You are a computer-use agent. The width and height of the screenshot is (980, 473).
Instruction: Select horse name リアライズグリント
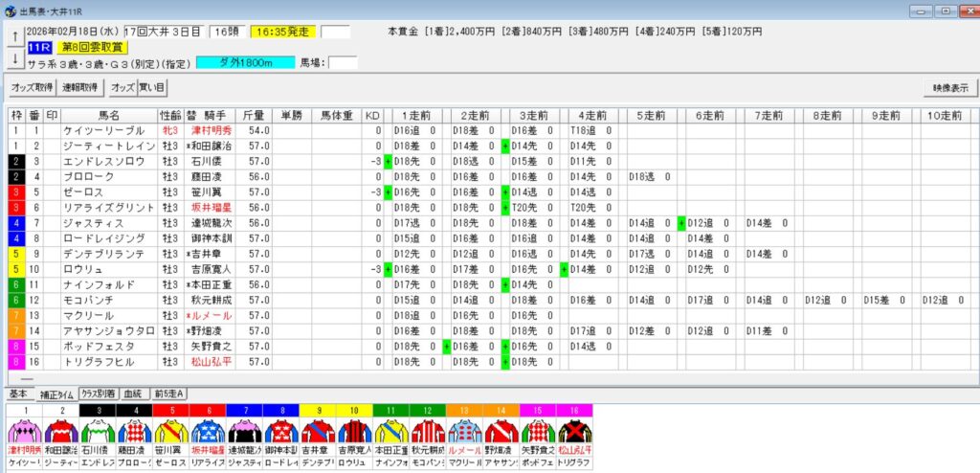[x=108, y=208]
